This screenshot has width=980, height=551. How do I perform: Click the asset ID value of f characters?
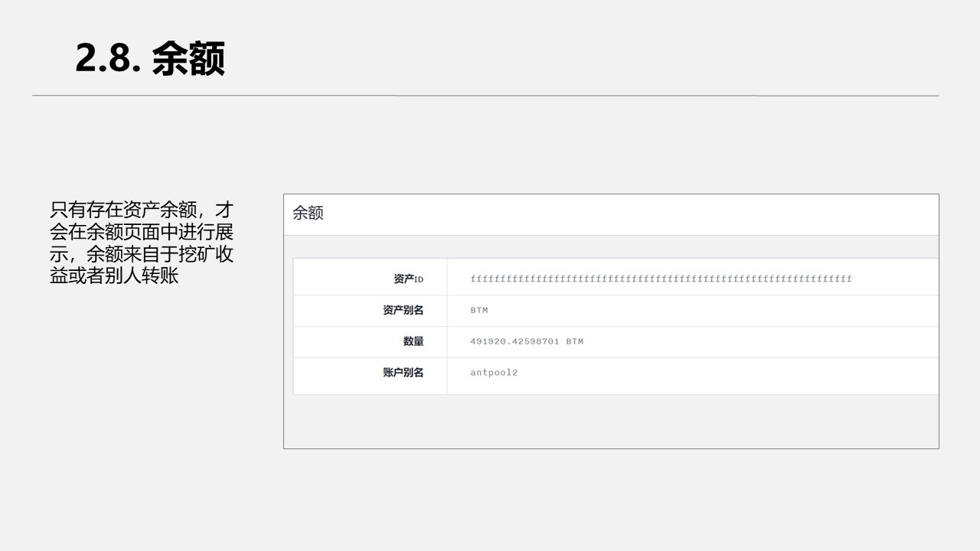click(x=661, y=279)
